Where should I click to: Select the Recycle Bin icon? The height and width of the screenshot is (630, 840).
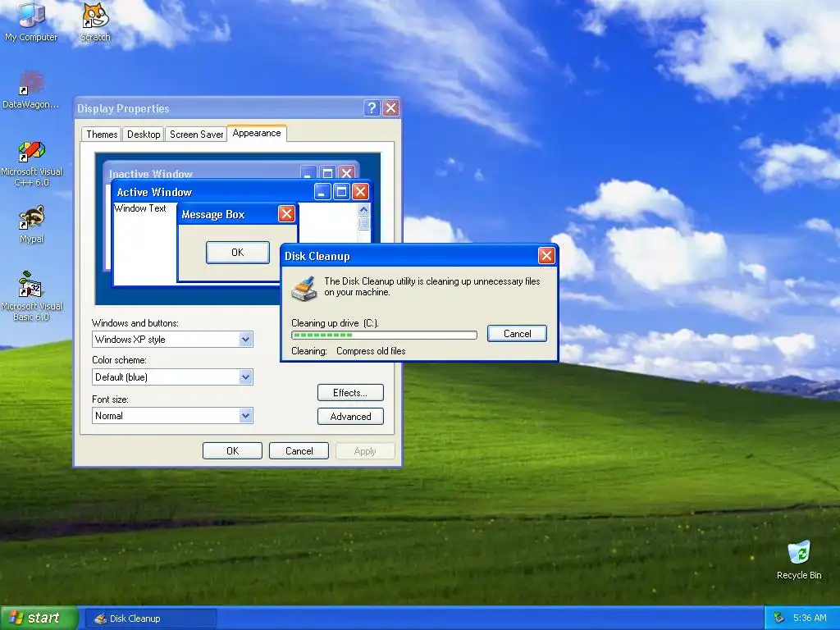(799, 559)
